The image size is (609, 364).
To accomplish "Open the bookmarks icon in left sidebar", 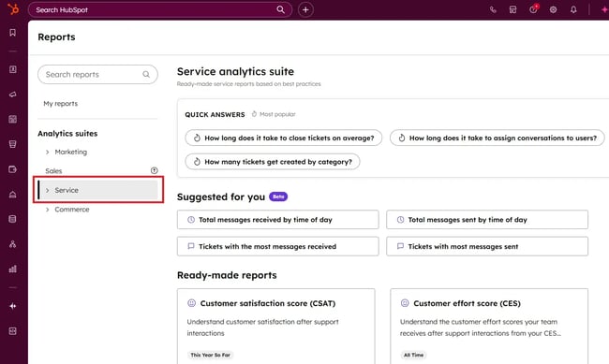I will tap(13, 33).
